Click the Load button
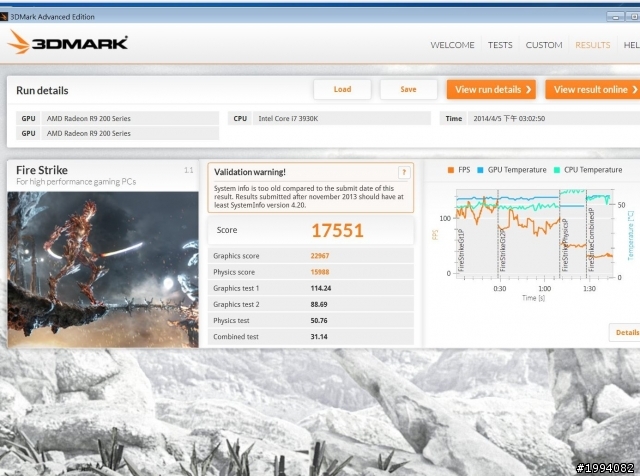 coord(342,89)
